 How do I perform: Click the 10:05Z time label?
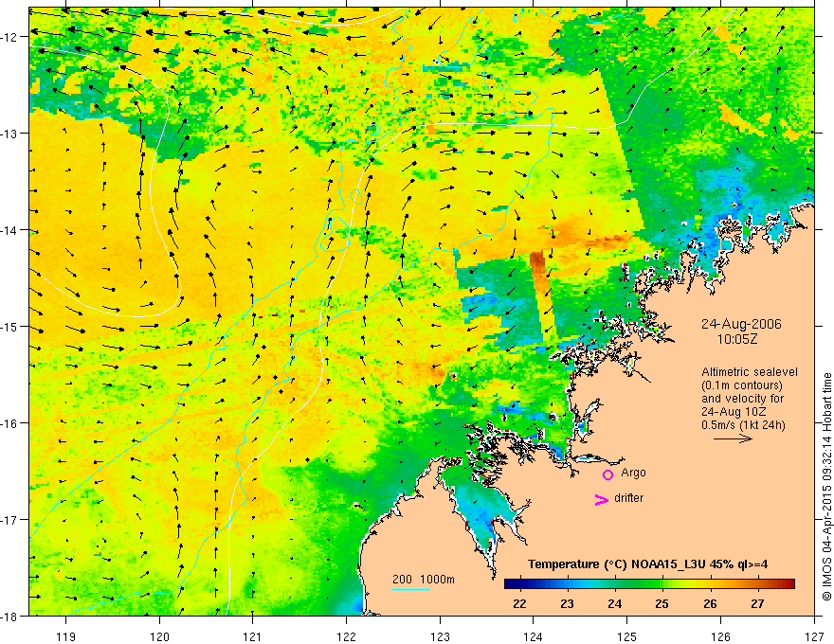click(x=737, y=339)
